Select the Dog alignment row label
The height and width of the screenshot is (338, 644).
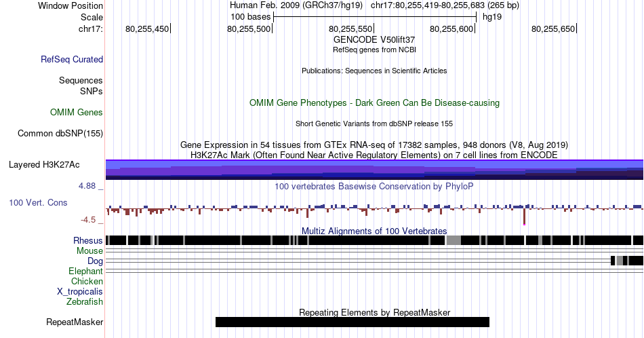(x=95, y=261)
